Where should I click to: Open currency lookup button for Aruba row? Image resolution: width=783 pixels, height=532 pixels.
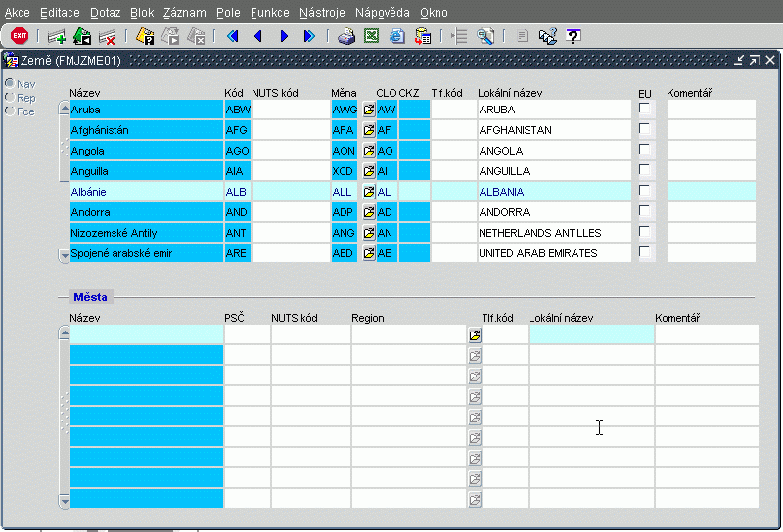click(x=369, y=110)
